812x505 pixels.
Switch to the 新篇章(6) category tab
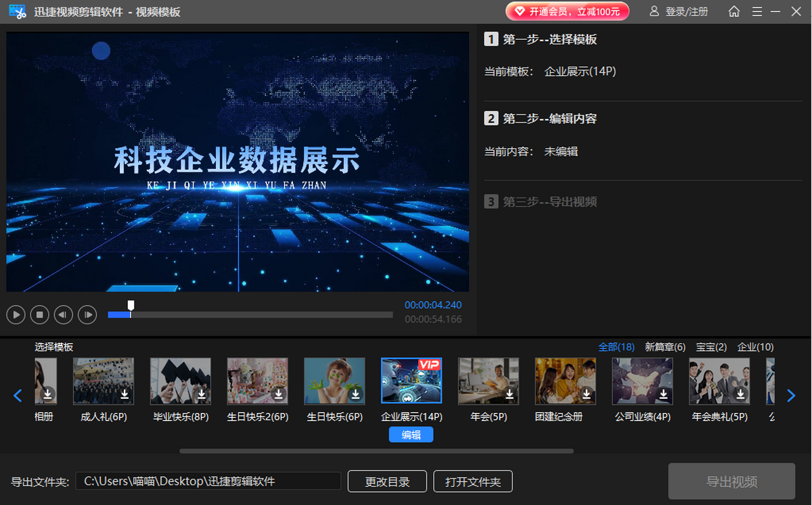665,347
